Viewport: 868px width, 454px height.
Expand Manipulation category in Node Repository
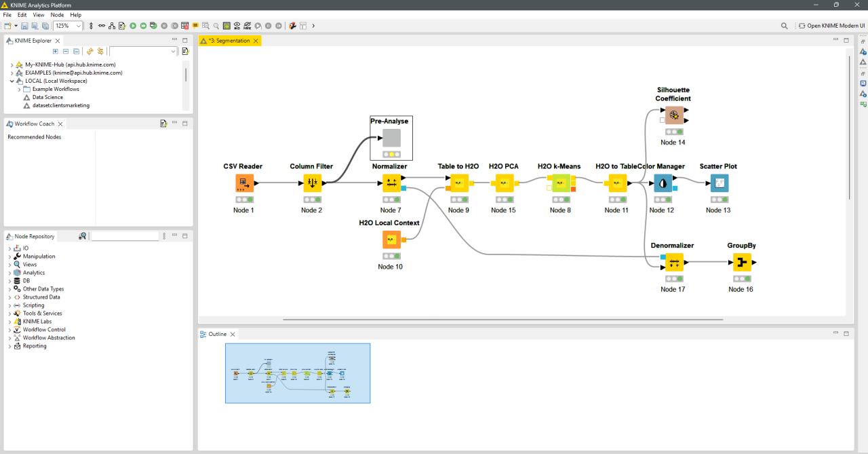pyautogui.click(x=9, y=257)
